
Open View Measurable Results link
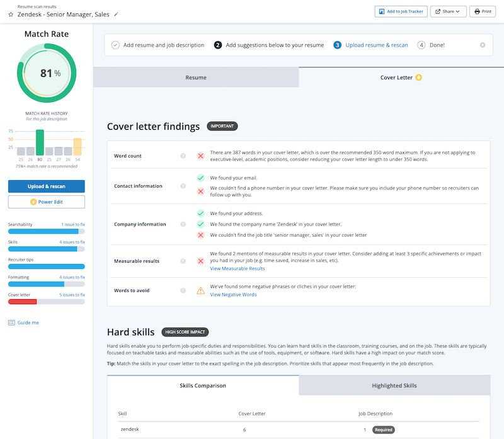(x=238, y=268)
